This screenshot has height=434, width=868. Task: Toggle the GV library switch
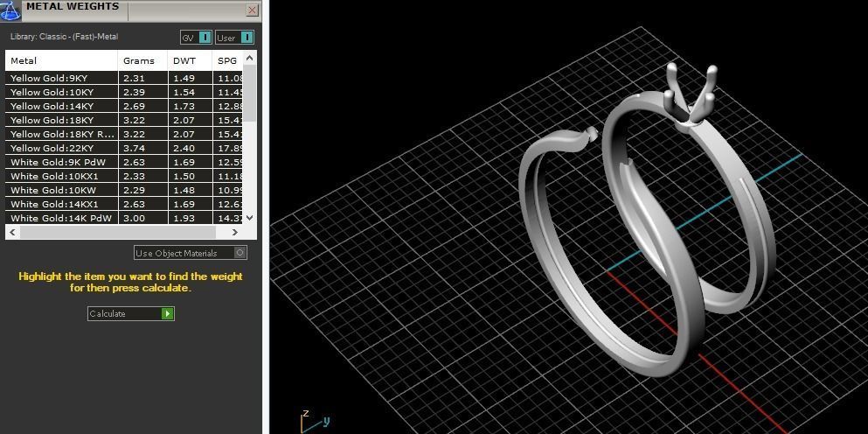coord(196,38)
